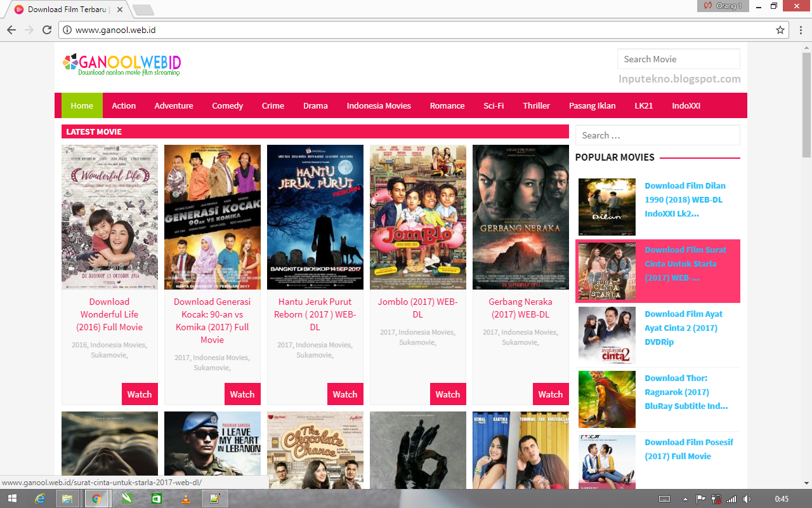The image size is (812, 508).
Task: Watch the Jomblo (2017) movie
Action: click(448, 394)
